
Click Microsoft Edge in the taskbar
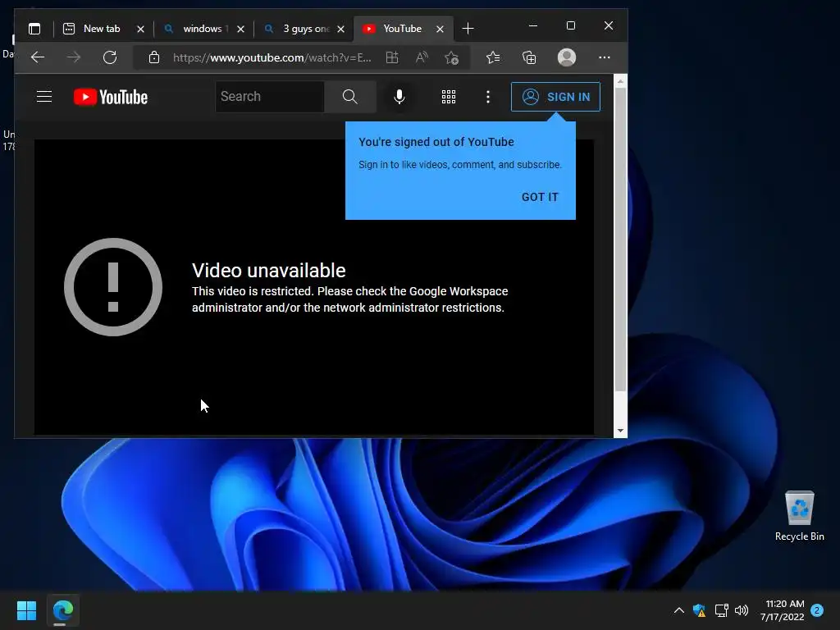[x=62, y=610]
